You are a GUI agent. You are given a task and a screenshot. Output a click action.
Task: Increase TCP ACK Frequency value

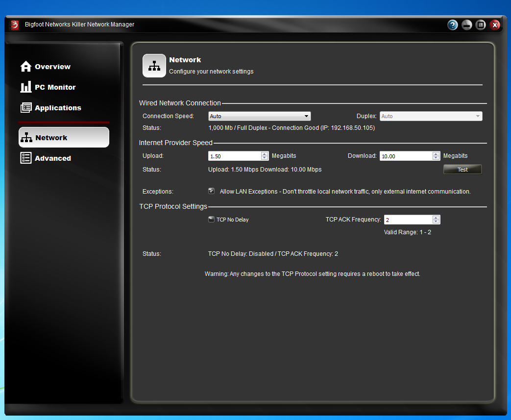[x=436, y=218]
